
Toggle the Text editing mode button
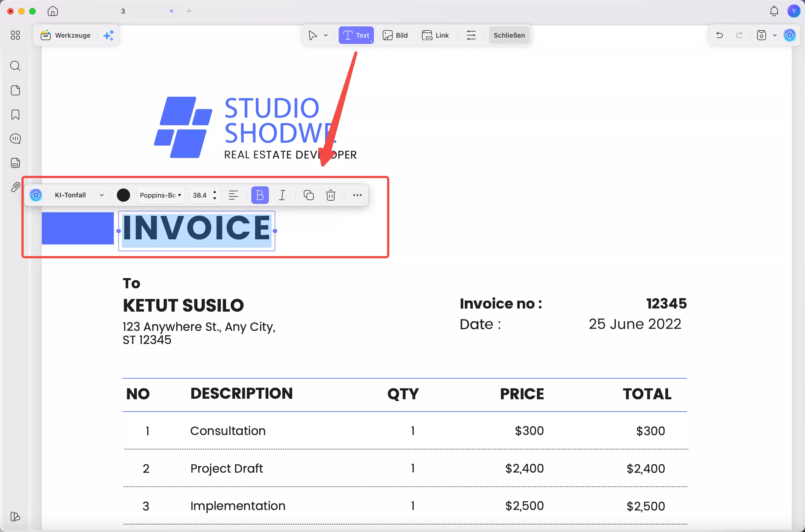click(x=356, y=35)
